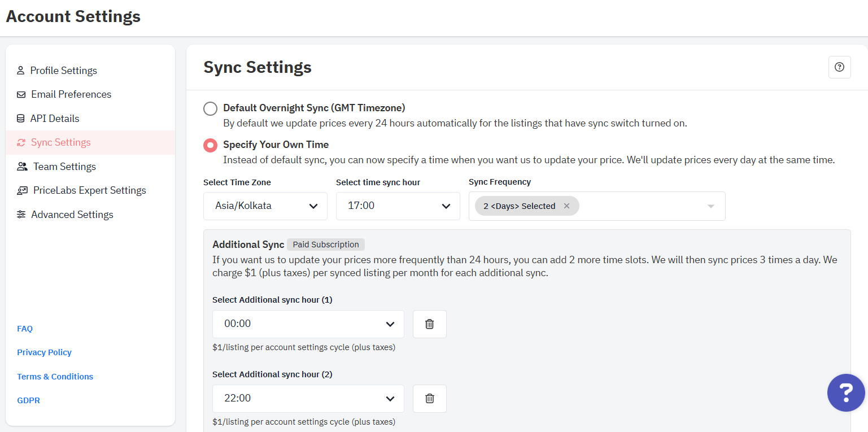The height and width of the screenshot is (432, 868).
Task: Delete additional sync hour (2) with the trash icon
Action: (x=429, y=399)
